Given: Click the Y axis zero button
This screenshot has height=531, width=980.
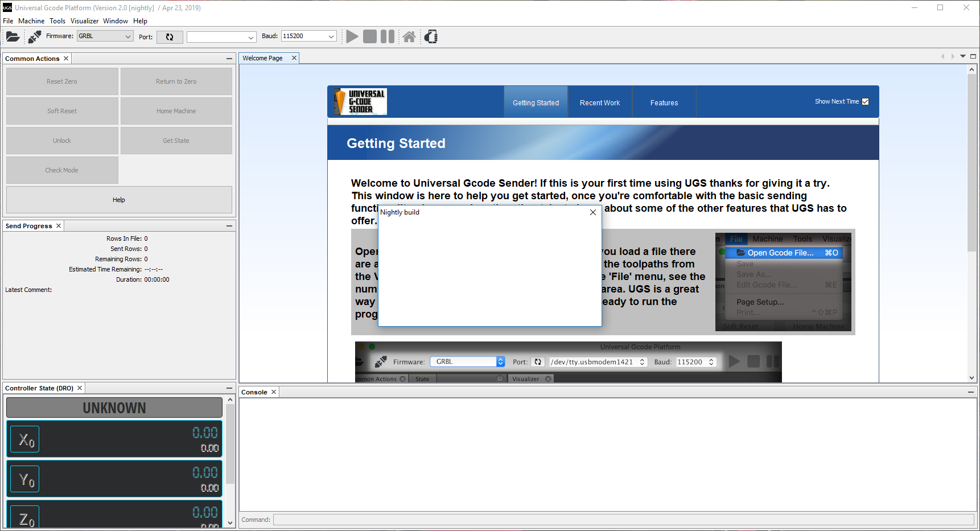Looking at the screenshot, I should 26,479.
